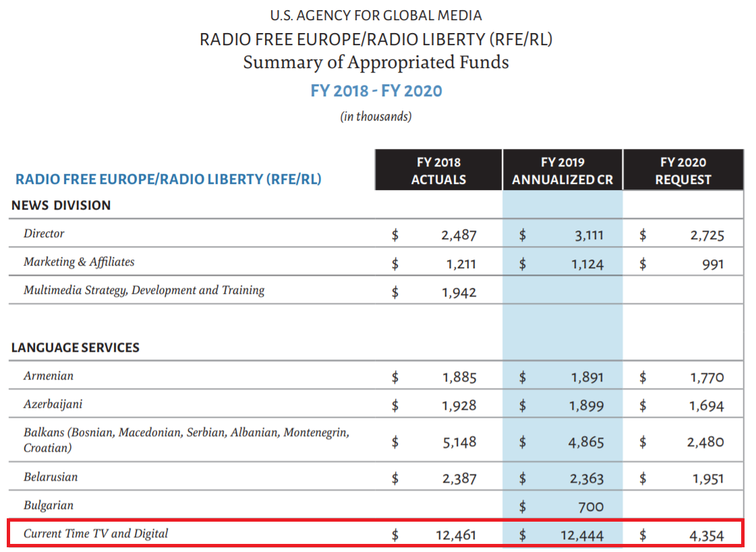Select Belarusian FY 2018 value 2,387

tap(459, 479)
